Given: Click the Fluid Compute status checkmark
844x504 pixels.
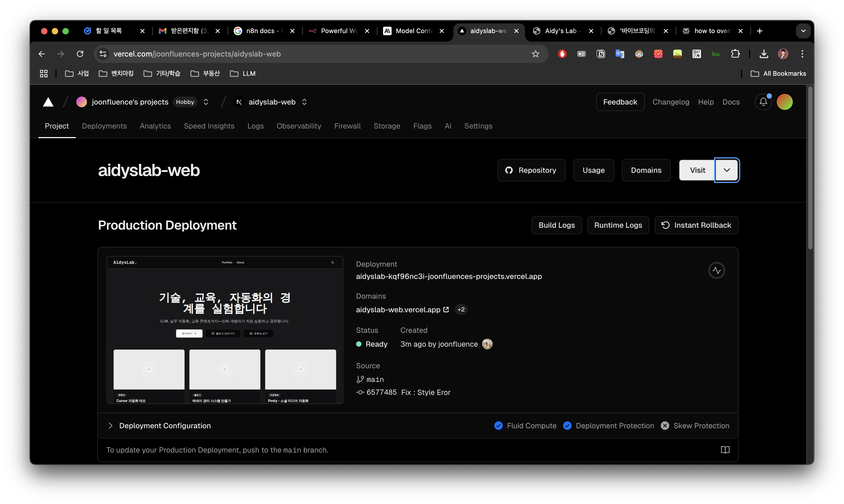Looking at the screenshot, I should click(x=498, y=426).
